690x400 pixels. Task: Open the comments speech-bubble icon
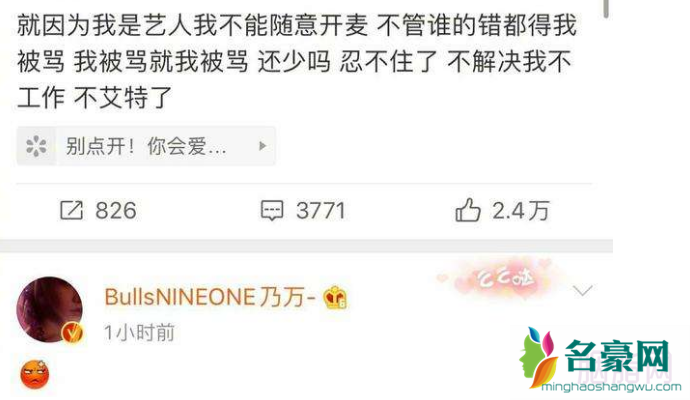click(x=272, y=210)
